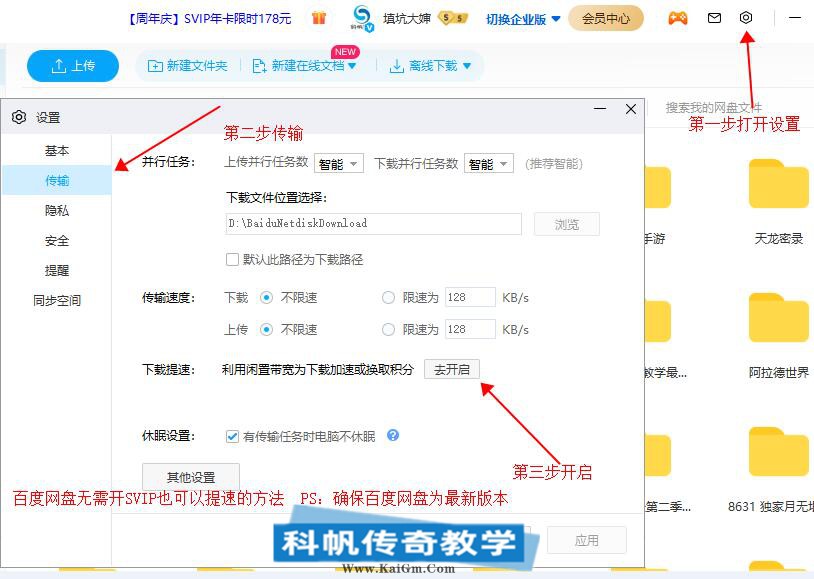Click 新建文件夹 button

click(187, 66)
